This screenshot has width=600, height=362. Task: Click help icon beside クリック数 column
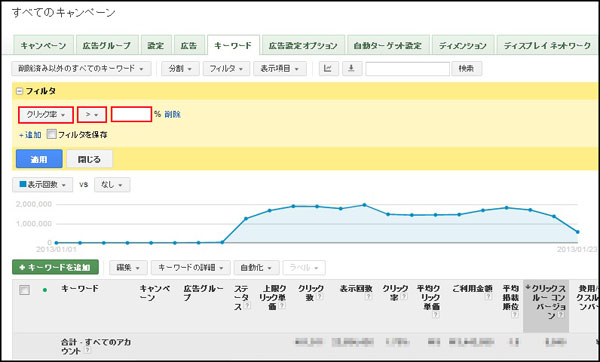click(320, 297)
